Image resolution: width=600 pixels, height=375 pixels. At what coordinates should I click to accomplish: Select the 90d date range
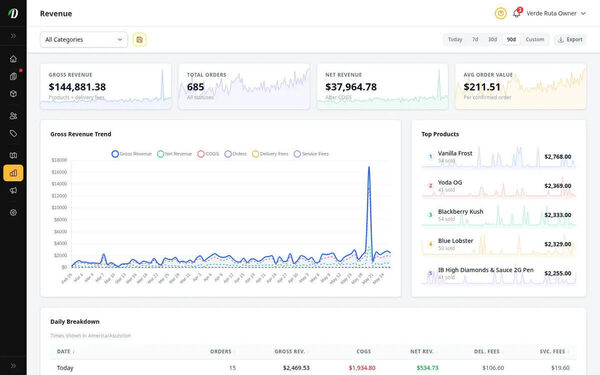(x=511, y=39)
